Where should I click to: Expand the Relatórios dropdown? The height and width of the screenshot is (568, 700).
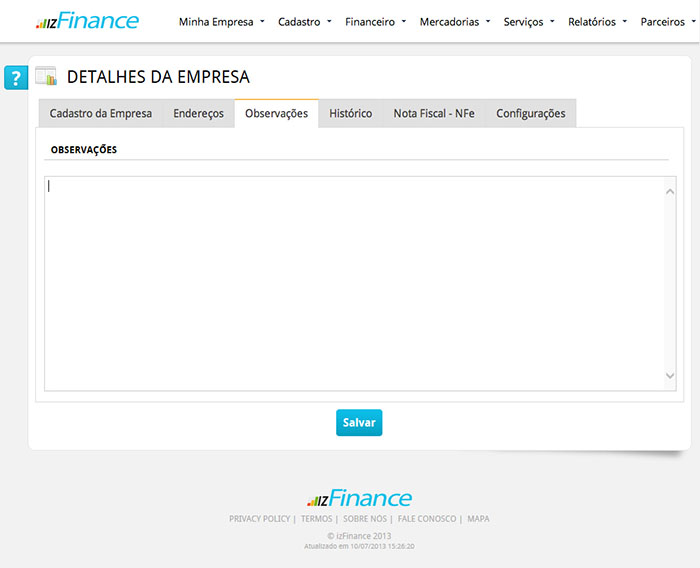(x=597, y=21)
